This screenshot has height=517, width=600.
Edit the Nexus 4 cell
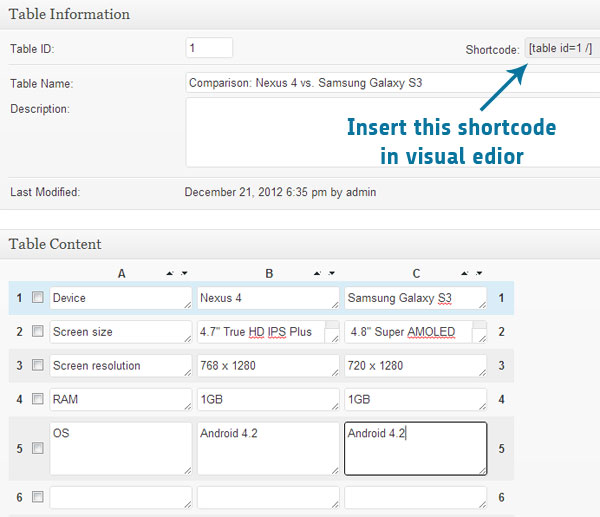(x=268, y=298)
